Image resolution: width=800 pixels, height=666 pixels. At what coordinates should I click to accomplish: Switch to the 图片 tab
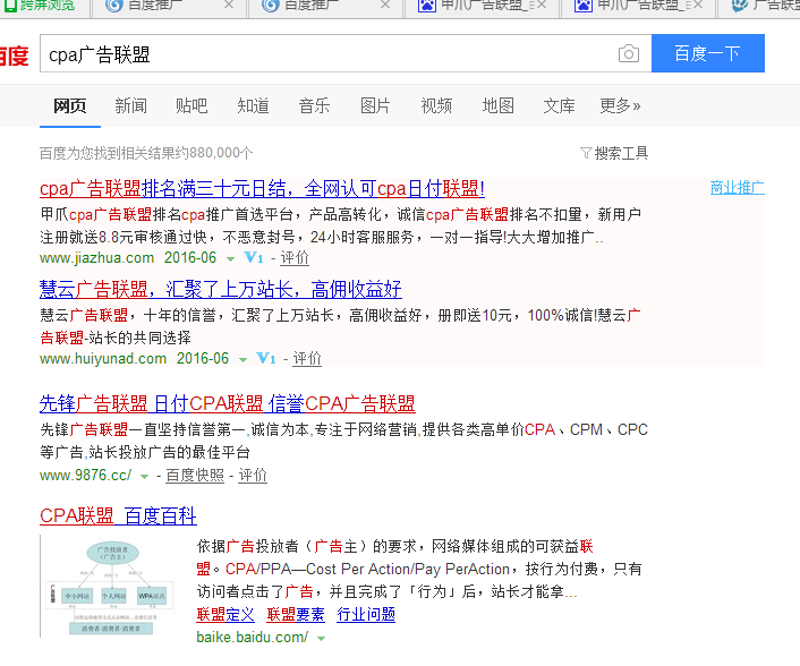click(375, 106)
